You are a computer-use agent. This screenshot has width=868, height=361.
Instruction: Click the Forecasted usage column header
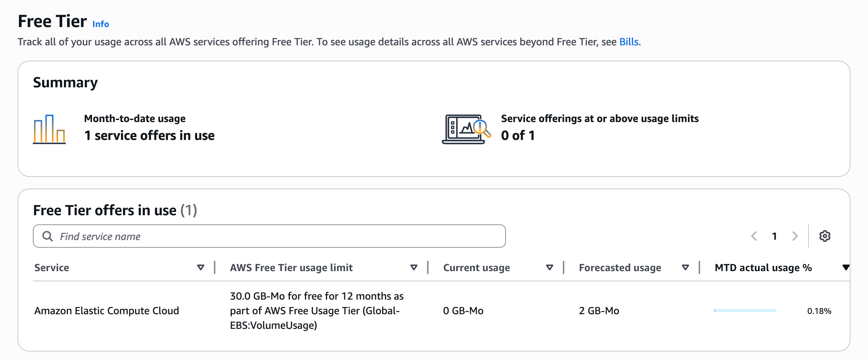(620, 268)
